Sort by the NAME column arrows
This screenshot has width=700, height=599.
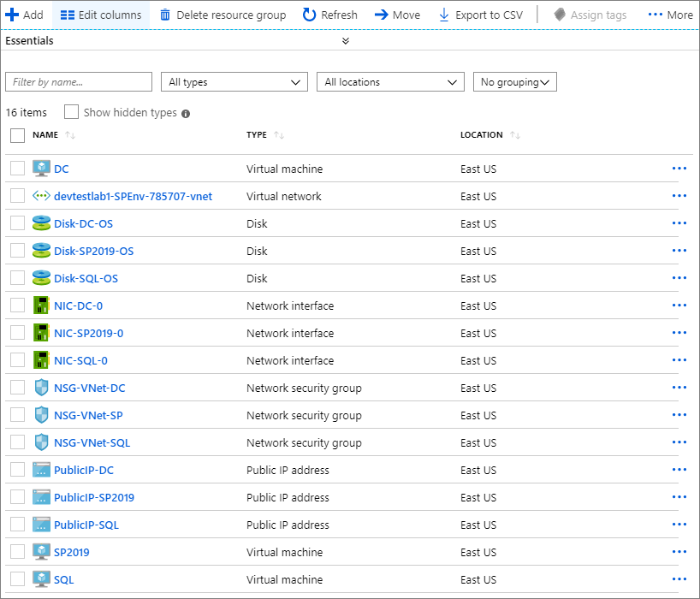pos(70,135)
